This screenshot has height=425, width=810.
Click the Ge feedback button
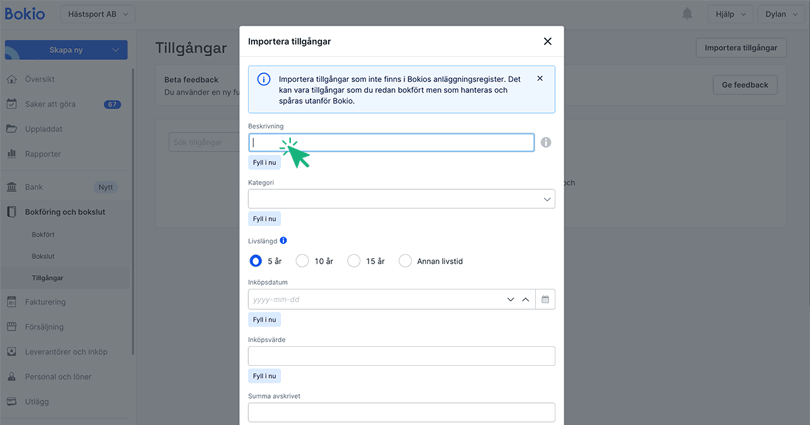pyautogui.click(x=744, y=85)
